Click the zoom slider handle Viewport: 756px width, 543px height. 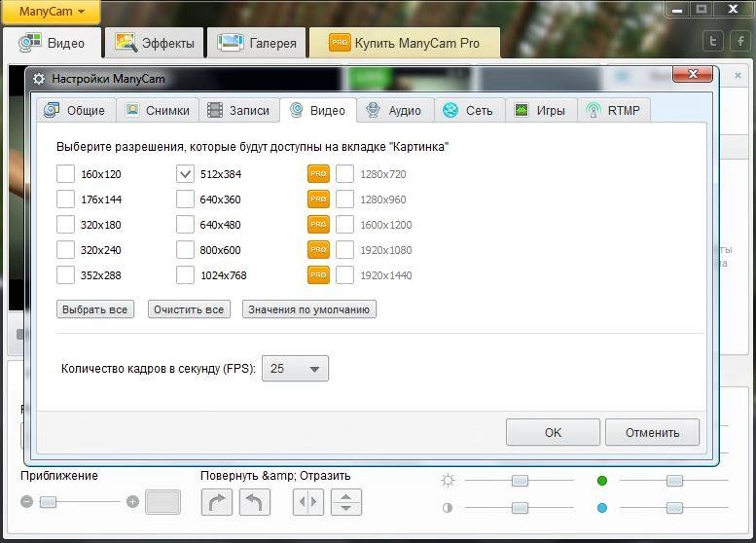pyautogui.click(x=48, y=502)
